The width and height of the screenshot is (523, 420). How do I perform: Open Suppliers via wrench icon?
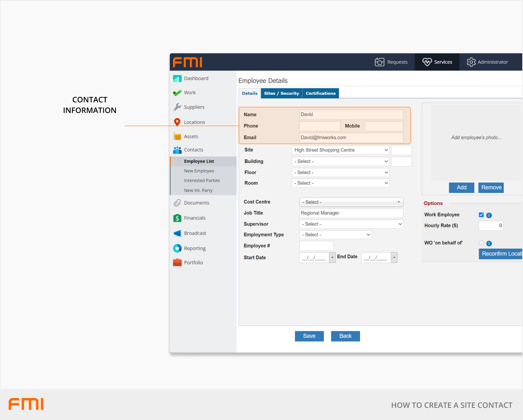click(x=177, y=107)
